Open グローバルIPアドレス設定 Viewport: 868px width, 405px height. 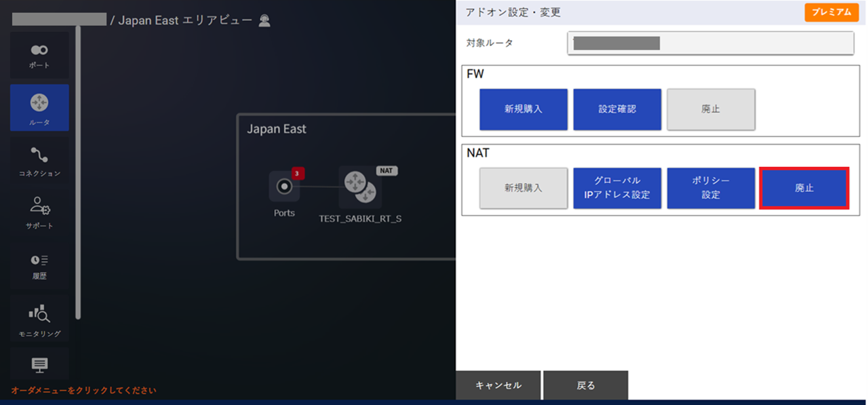pos(617,188)
